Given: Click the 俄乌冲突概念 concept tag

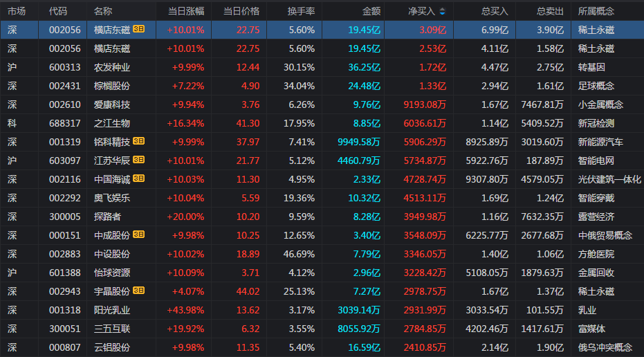Looking at the screenshot, I should pyautogui.click(x=605, y=347).
